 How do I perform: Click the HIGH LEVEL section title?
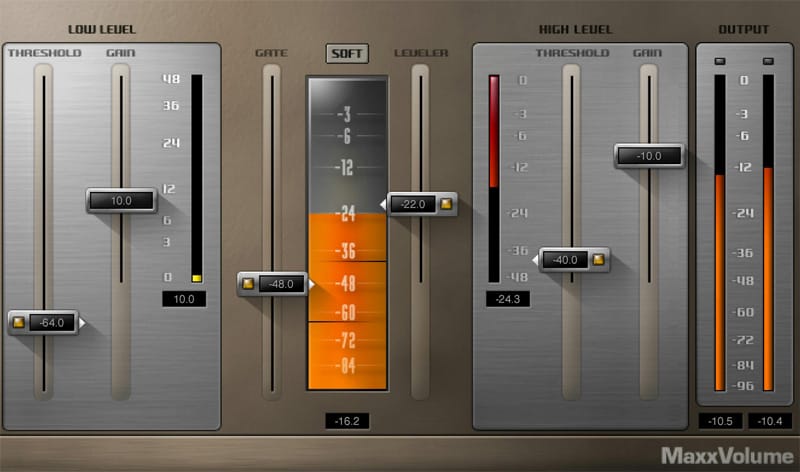(x=576, y=30)
